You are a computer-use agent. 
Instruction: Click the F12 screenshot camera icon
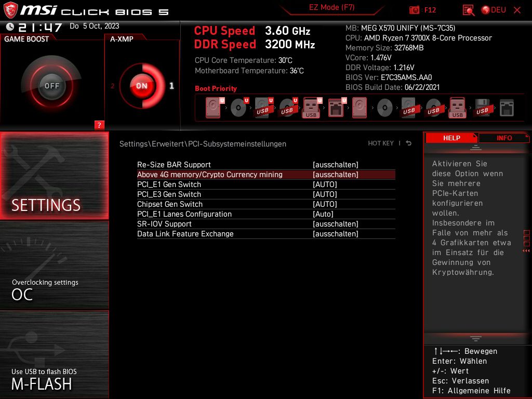pyautogui.click(x=414, y=10)
